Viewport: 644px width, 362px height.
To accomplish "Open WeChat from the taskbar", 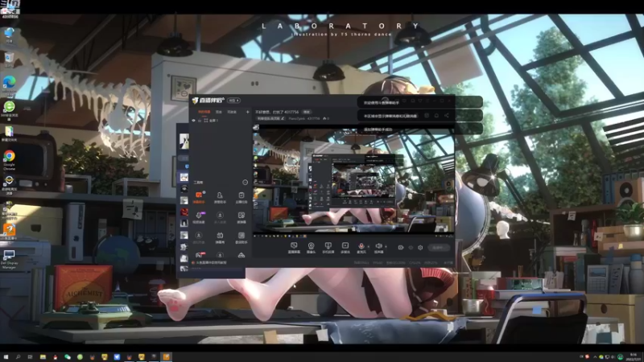I will click(x=68, y=357).
